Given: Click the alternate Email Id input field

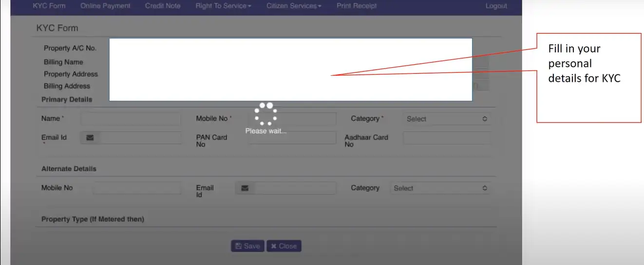Looking at the screenshot, I should [x=295, y=188].
